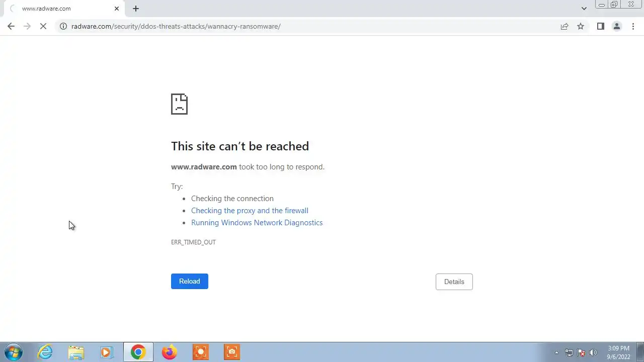Open the Action Center tray icon
Image resolution: width=644 pixels, height=362 pixels.
coord(581,352)
